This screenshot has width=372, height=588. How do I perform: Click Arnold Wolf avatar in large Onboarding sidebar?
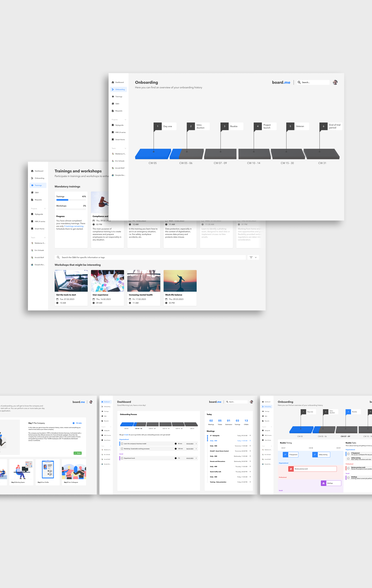tap(113, 168)
